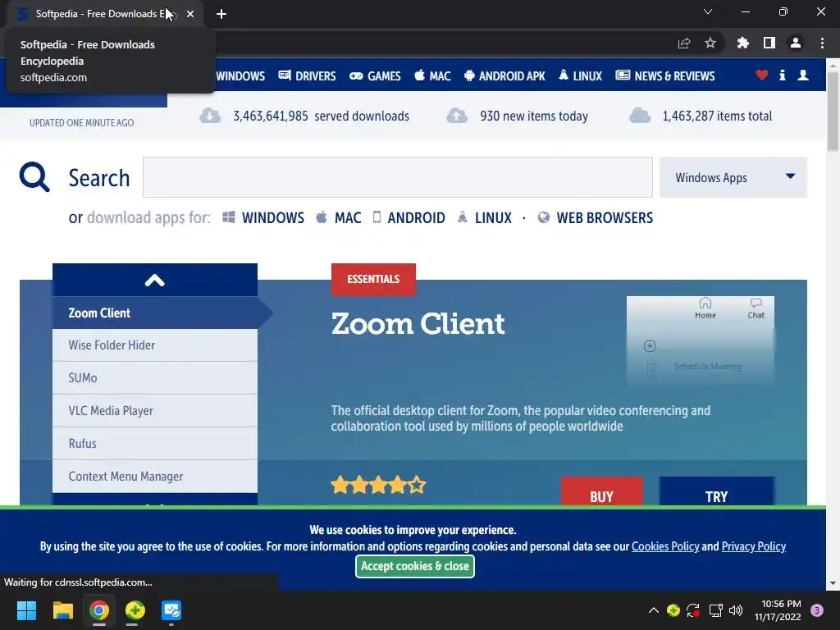Open the ANDROID APK navigation menu
Screen dimensions: 840x630
(x=504, y=76)
